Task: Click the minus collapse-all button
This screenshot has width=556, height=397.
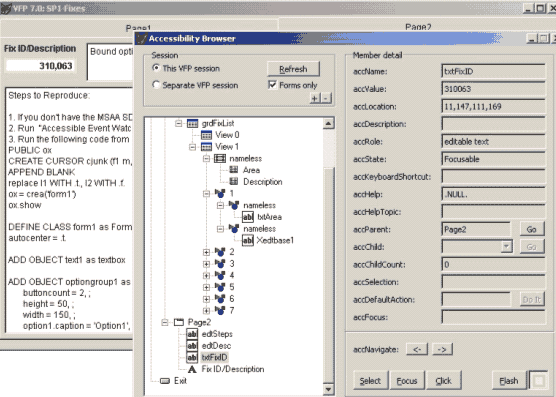Action: pos(326,98)
